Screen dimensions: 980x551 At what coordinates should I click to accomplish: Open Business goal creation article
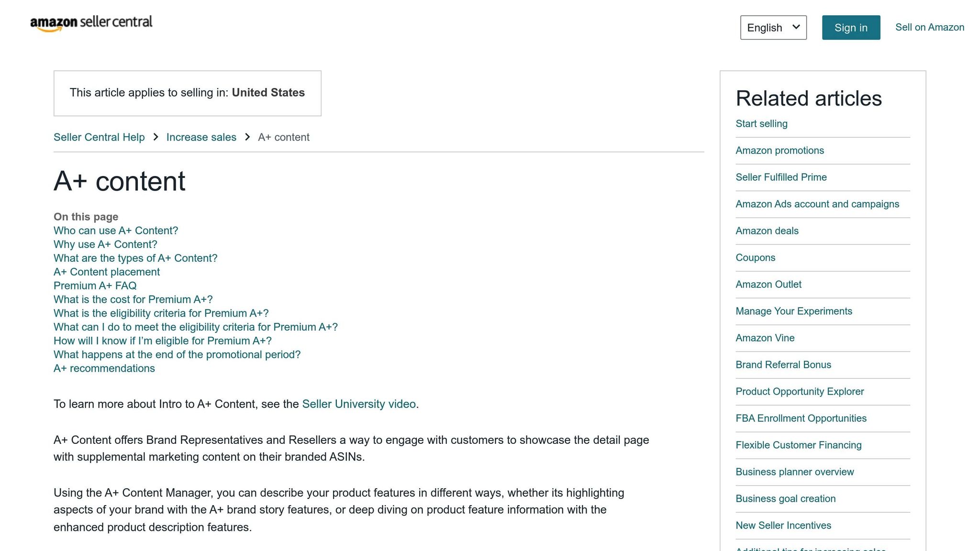tap(785, 499)
